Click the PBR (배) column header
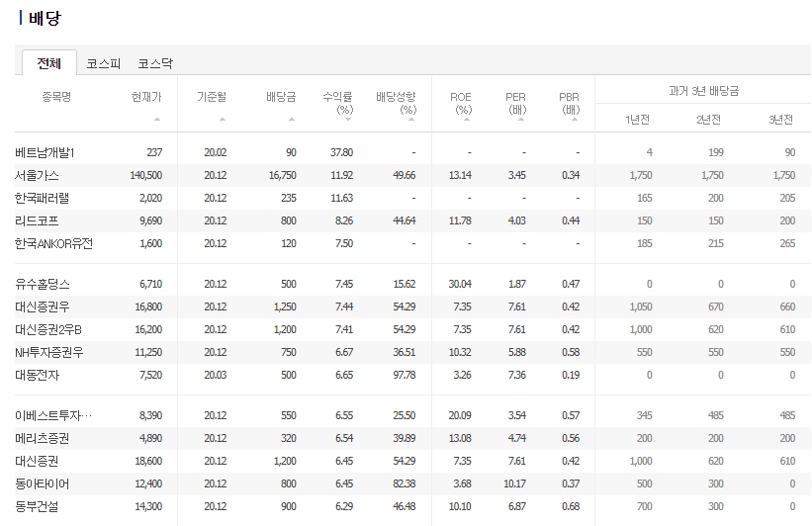Image resolution: width=812 pixels, height=526 pixels. tap(569, 103)
